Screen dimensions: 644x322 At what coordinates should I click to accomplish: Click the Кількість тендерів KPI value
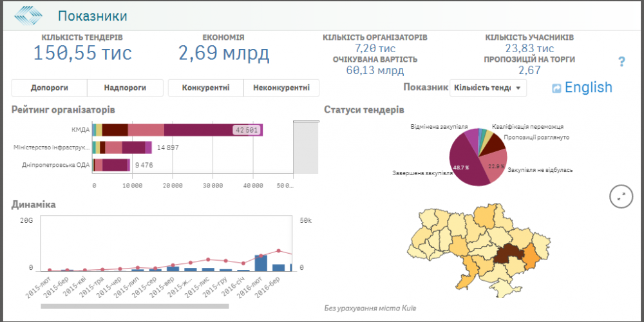click(82, 53)
